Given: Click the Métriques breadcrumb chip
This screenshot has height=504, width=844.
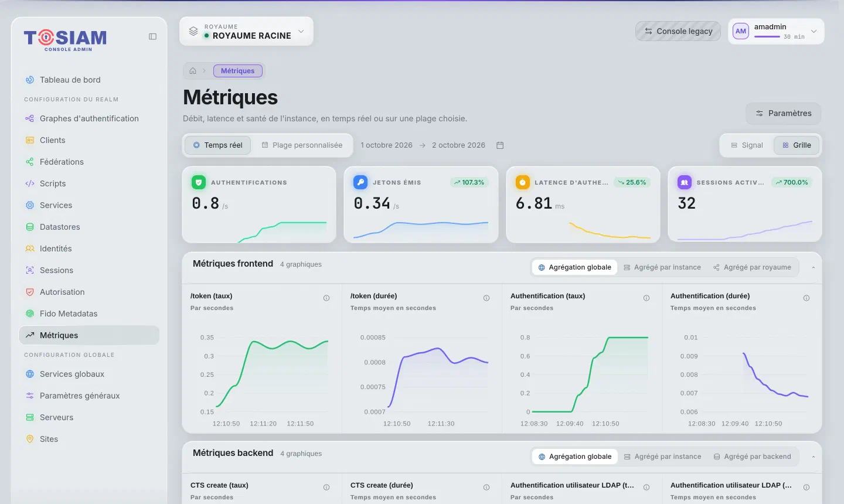Looking at the screenshot, I should pyautogui.click(x=237, y=71).
